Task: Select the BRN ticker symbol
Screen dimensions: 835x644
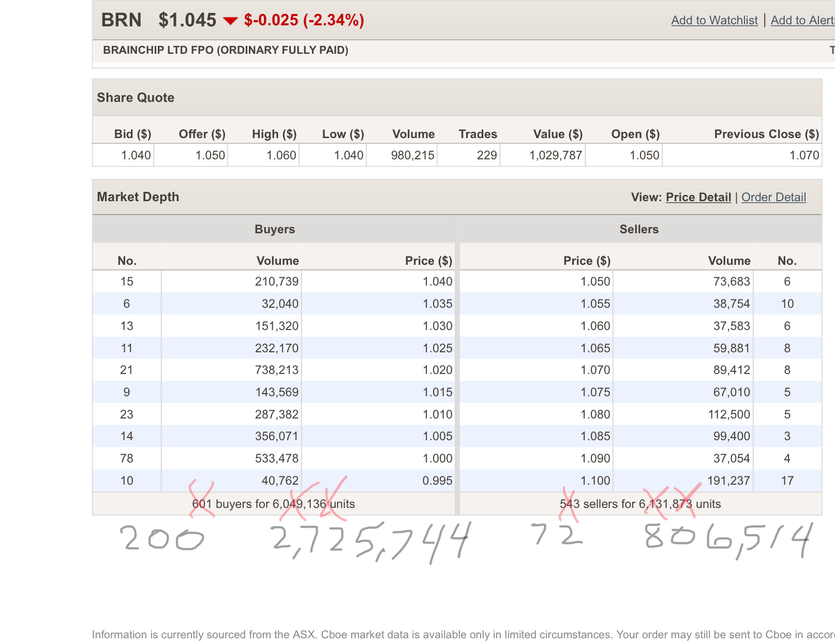Action: [122, 20]
